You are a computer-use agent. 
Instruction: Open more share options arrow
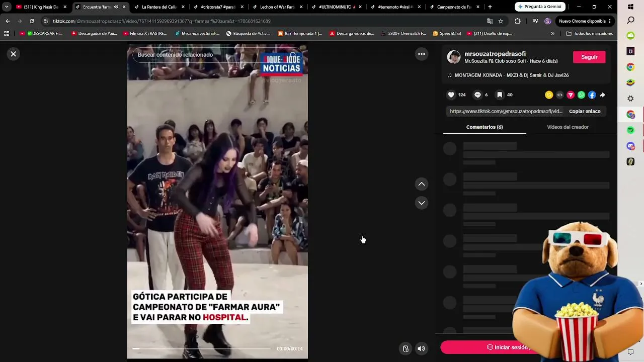coord(602,95)
